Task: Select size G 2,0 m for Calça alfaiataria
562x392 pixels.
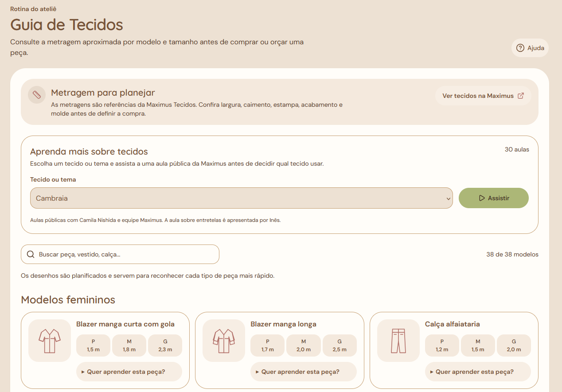Action: point(514,345)
